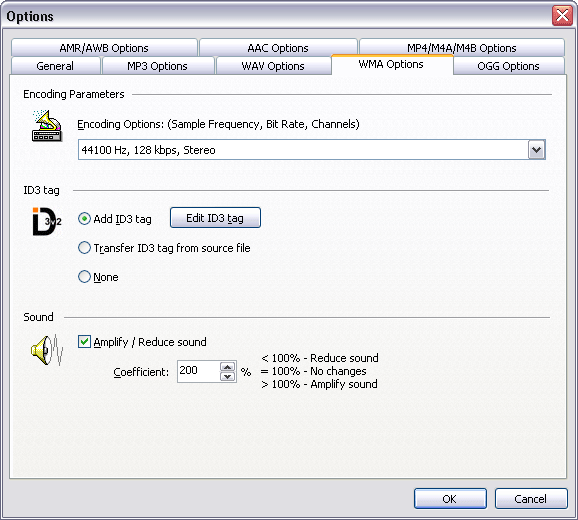This screenshot has width=578, height=520.
Task: Close the Options dialog with red X
Action: [x=562, y=15]
